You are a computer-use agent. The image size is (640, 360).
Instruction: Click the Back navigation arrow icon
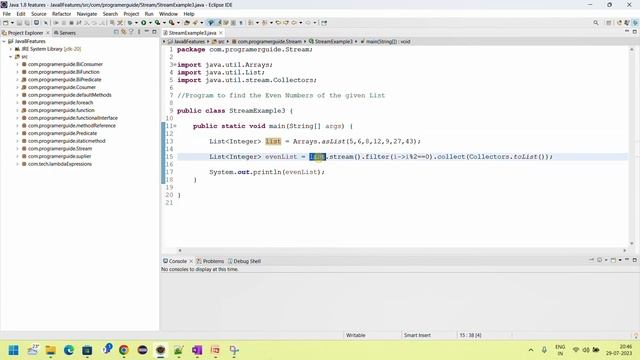[293, 23]
